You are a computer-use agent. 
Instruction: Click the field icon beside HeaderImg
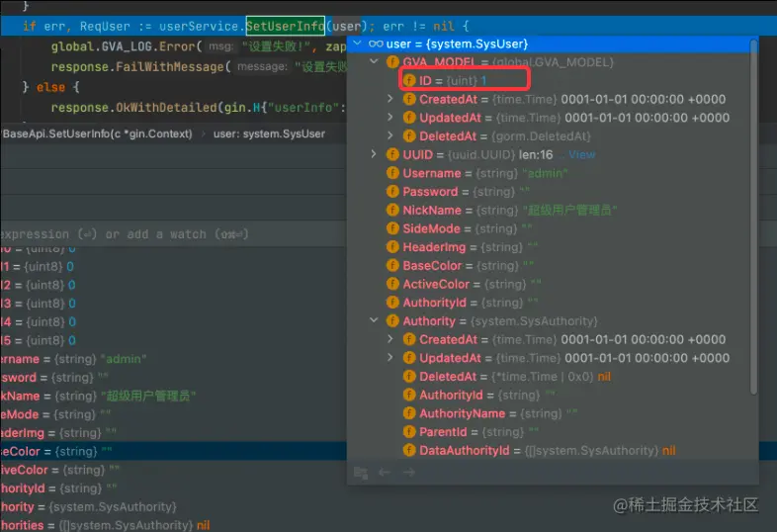[392, 247]
